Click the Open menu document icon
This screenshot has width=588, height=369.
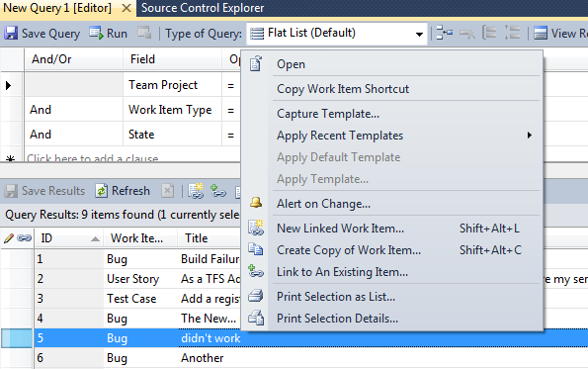pos(256,63)
